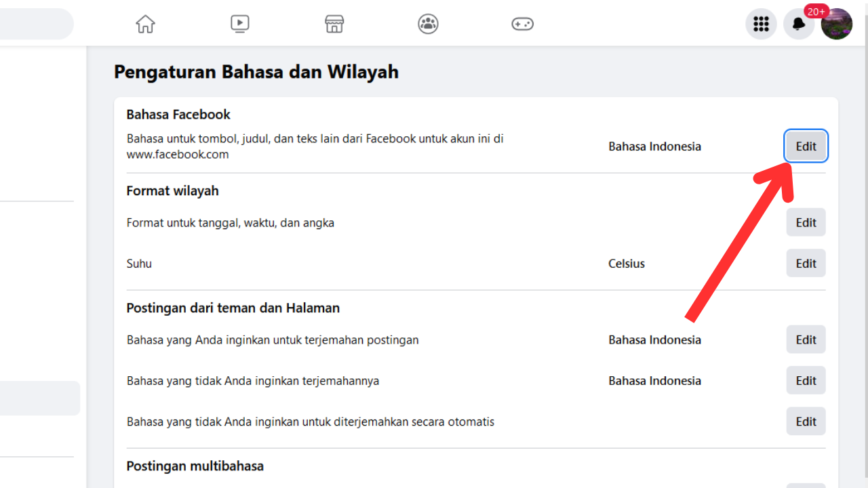Edit bahasa yang tidak Anda inginkan terjemahannya
868x488 pixels.
(806, 381)
